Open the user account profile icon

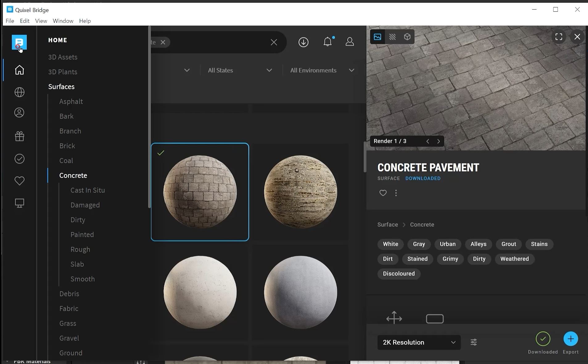(350, 42)
